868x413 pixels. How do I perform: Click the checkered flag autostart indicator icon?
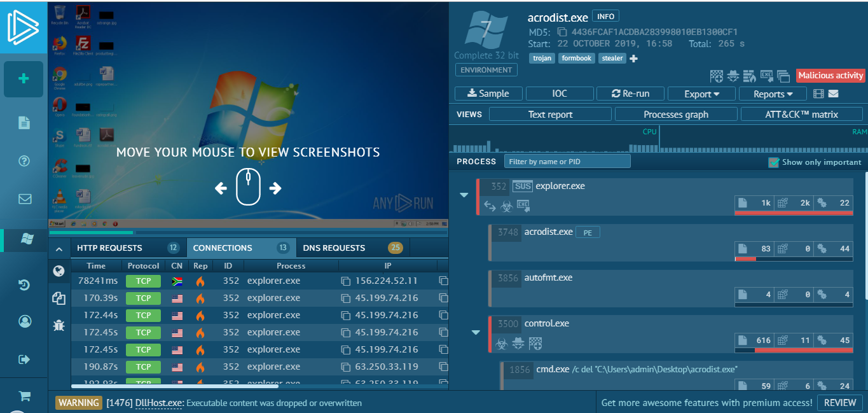click(717, 76)
